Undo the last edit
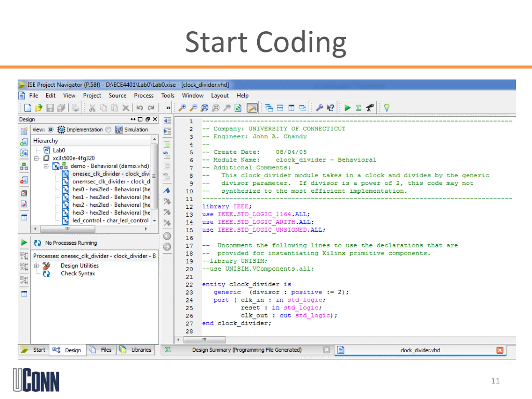Image resolution: width=532 pixels, height=399 pixels. point(140,107)
